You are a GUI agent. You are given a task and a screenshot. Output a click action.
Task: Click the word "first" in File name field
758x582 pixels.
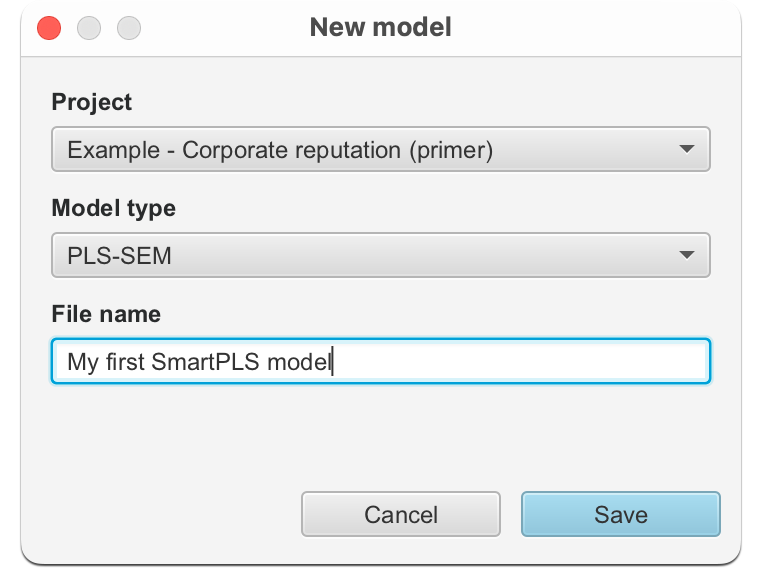[124, 362]
